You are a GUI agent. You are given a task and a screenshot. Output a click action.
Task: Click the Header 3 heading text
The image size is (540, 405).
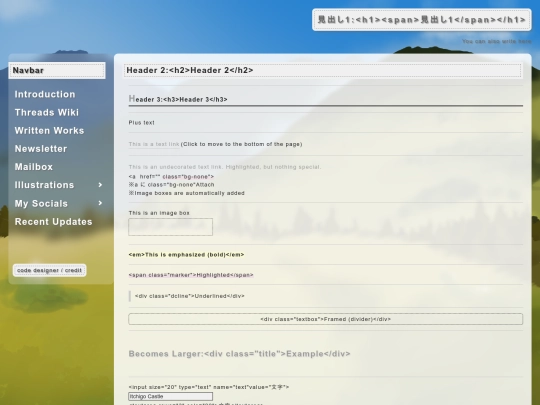click(x=178, y=99)
